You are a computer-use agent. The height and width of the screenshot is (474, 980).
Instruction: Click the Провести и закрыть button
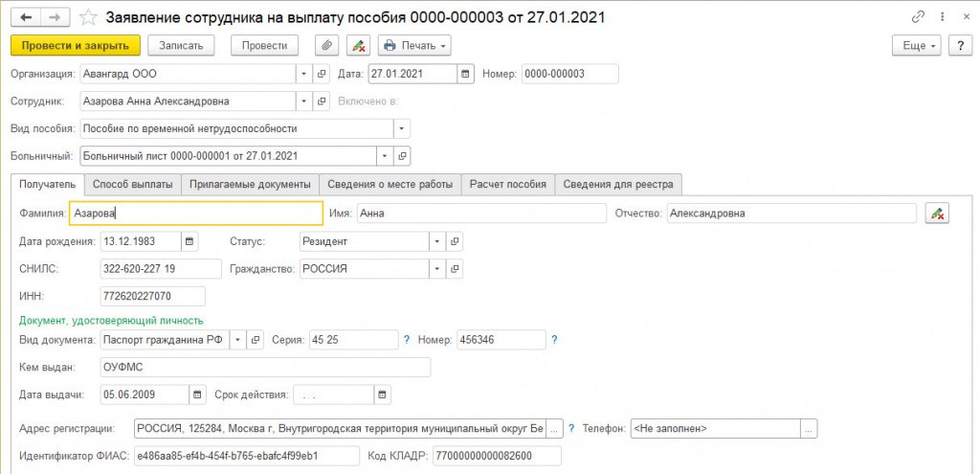(76, 46)
